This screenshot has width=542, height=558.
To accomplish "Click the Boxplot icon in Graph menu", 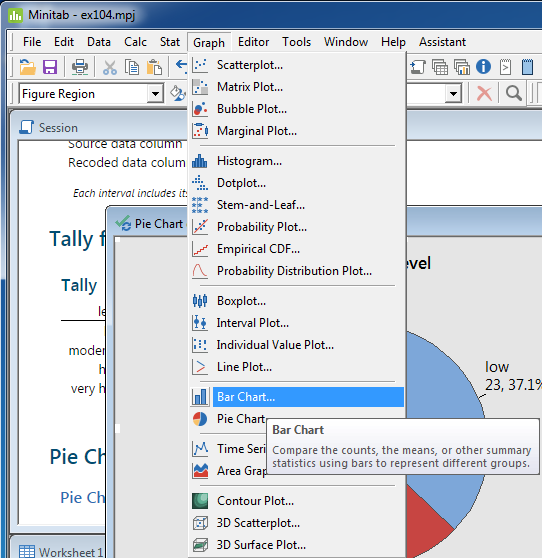I will 200,301.
